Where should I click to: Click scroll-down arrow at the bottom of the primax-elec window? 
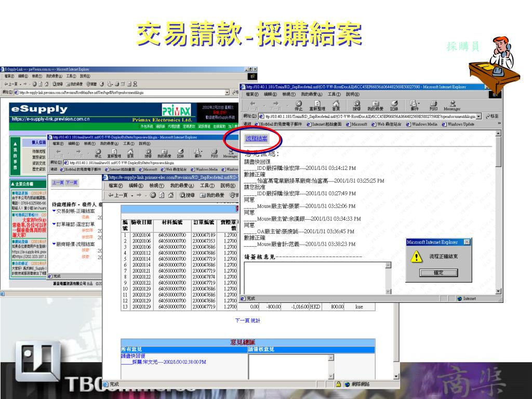pos(396,376)
